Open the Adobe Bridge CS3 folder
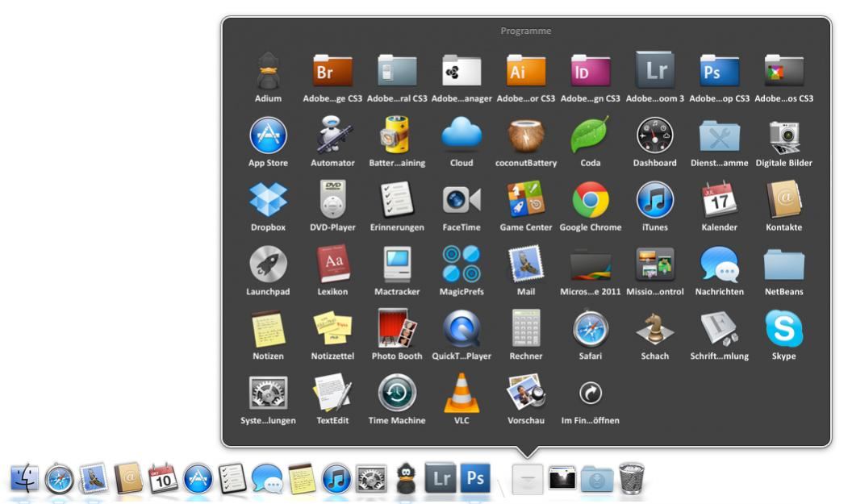 click(x=332, y=71)
